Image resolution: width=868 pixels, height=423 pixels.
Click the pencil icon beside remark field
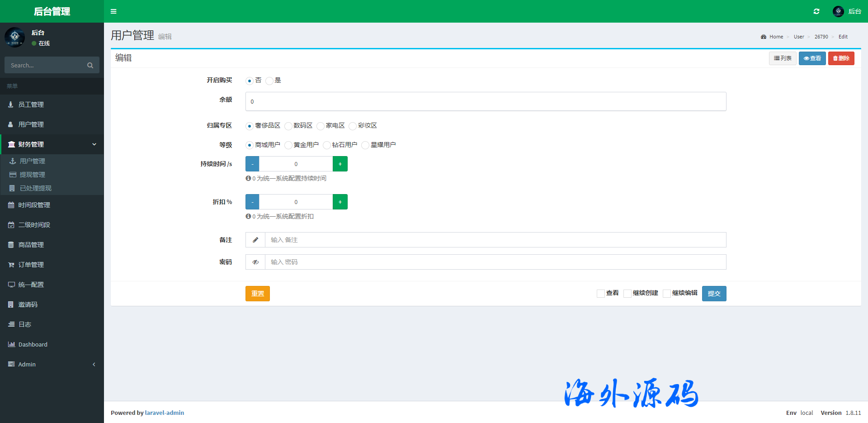pyautogui.click(x=255, y=240)
